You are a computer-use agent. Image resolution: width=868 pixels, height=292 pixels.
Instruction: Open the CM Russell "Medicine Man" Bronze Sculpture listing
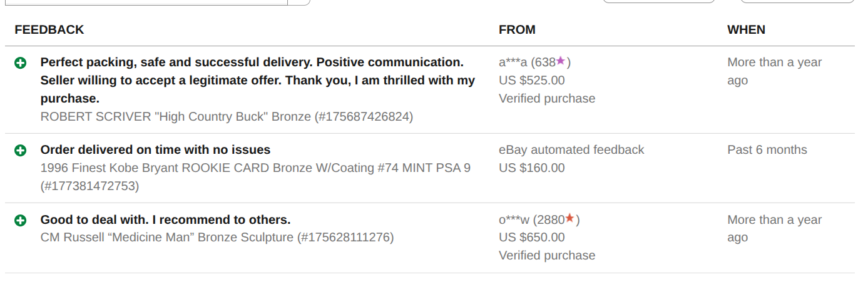217,237
